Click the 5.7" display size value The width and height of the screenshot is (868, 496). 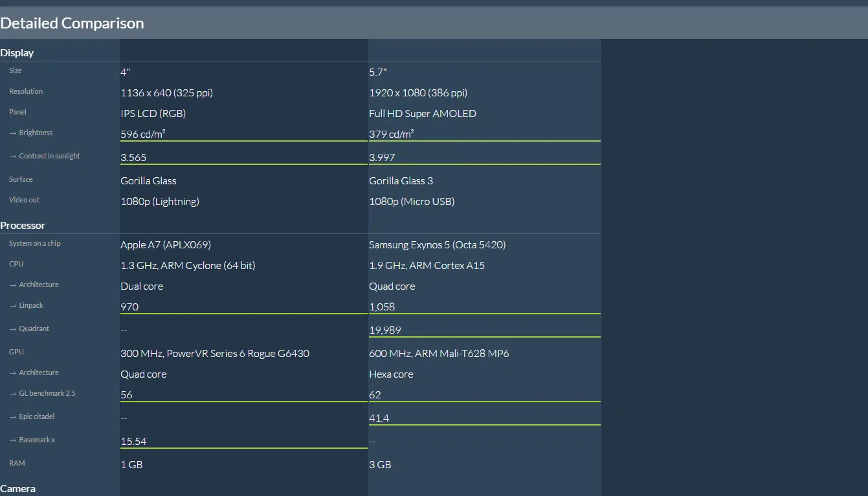pyautogui.click(x=378, y=72)
